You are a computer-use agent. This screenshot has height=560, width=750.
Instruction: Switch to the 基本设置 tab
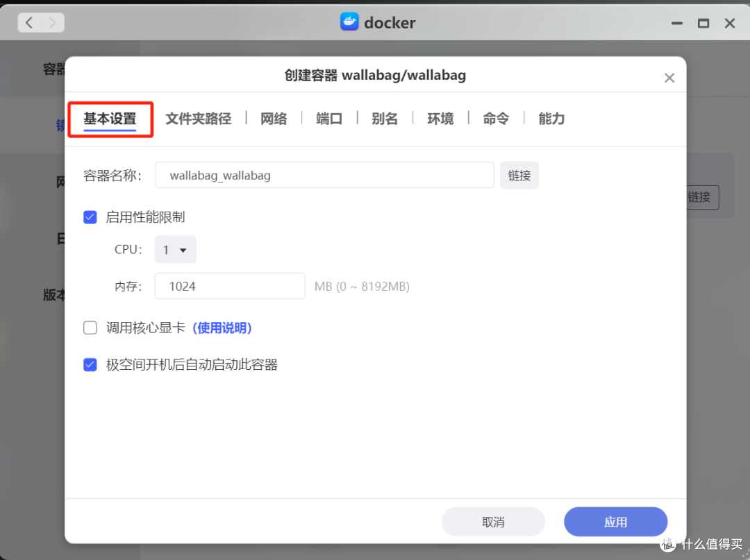click(110, 119)
